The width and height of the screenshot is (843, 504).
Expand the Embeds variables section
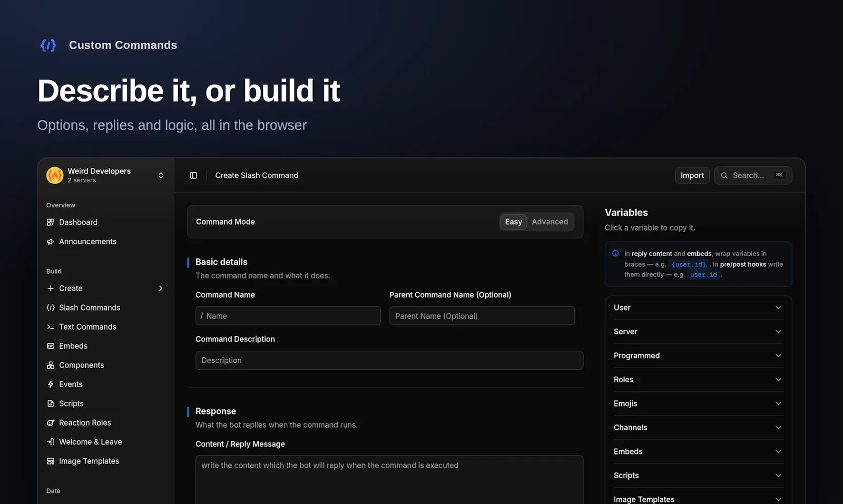(x=698, y=451)
